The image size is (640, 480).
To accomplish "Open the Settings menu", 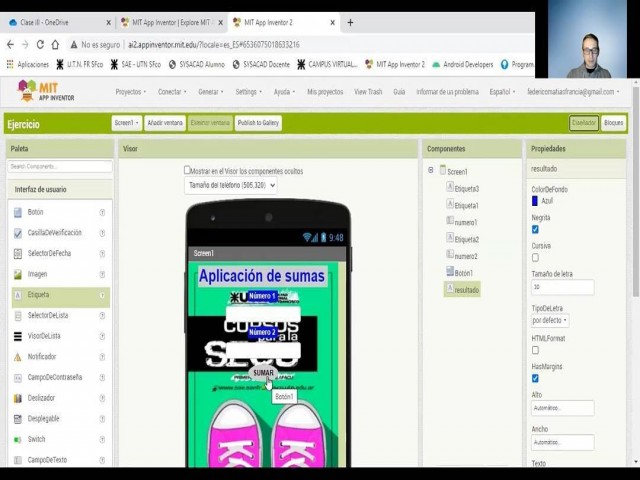I will coord(249,92).
